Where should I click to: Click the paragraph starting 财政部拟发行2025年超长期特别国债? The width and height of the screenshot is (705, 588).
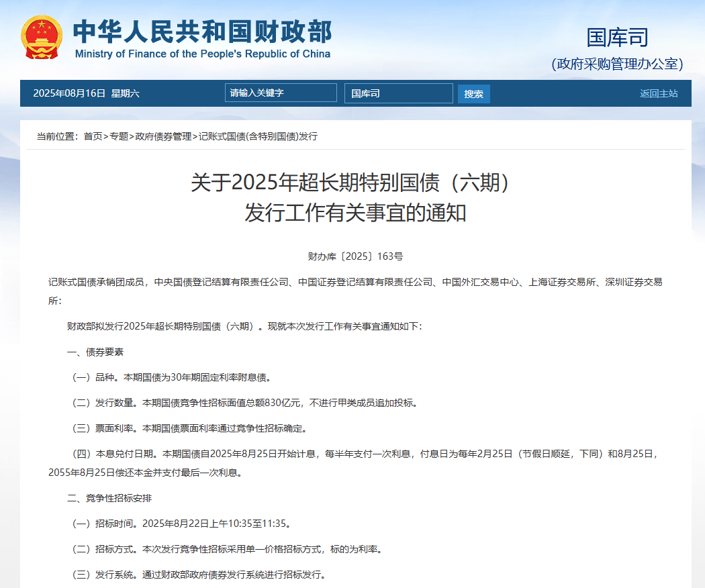244,326
